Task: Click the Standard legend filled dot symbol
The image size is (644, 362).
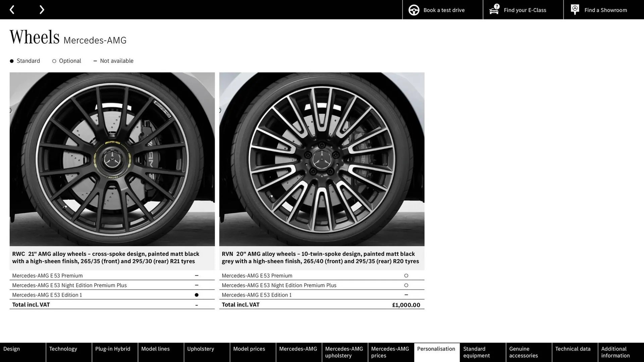Action: (x=12, y=61)
